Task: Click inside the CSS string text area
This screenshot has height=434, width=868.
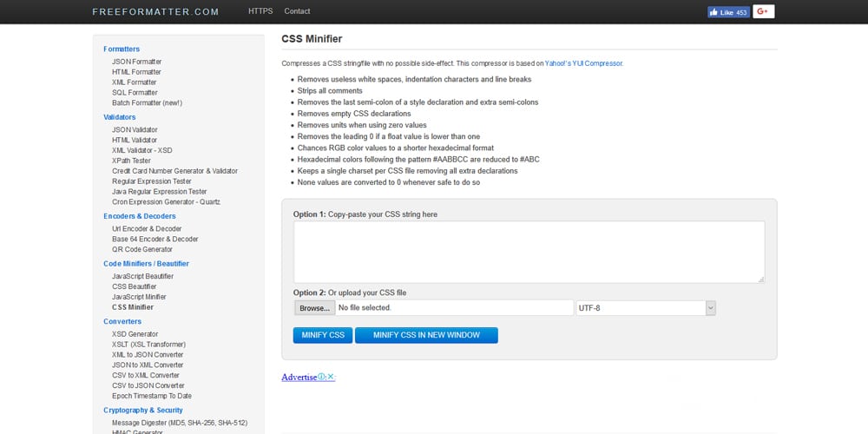Action: [x=528, y=251]
